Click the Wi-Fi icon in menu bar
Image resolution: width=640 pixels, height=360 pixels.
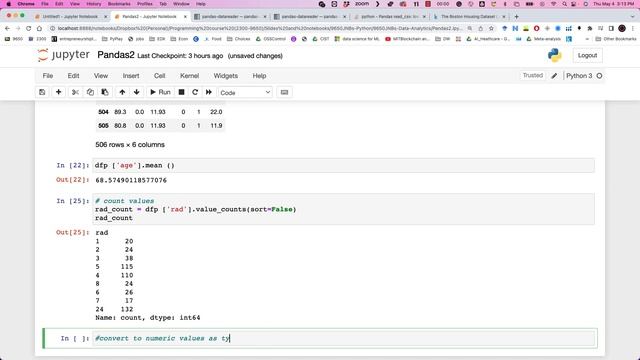pos(554,4)
